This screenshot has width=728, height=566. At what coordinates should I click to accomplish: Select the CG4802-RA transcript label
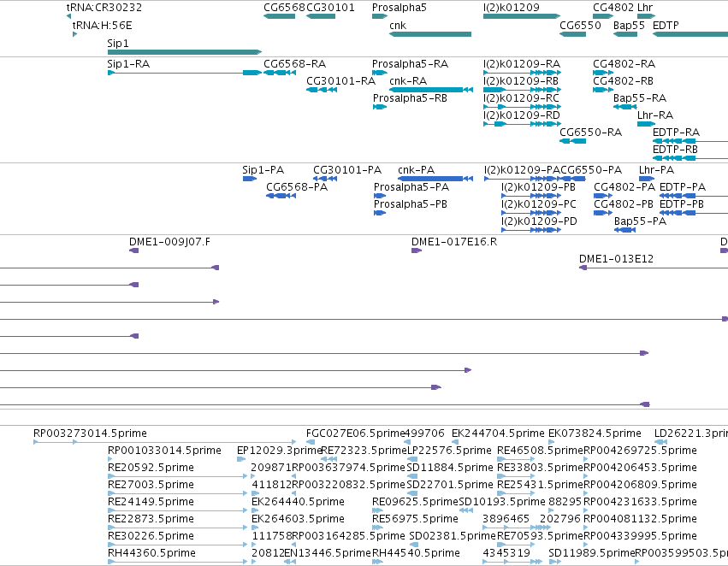(624, 64)
